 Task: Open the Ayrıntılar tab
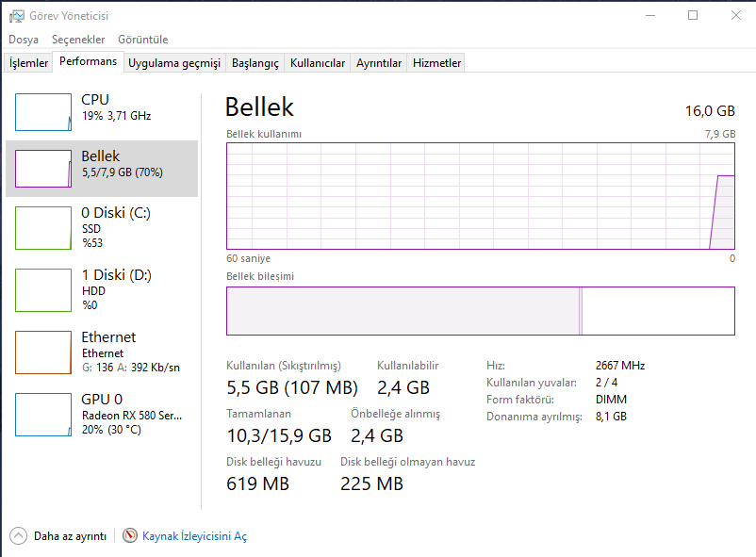pyautogui.click(x=379, y=63)
